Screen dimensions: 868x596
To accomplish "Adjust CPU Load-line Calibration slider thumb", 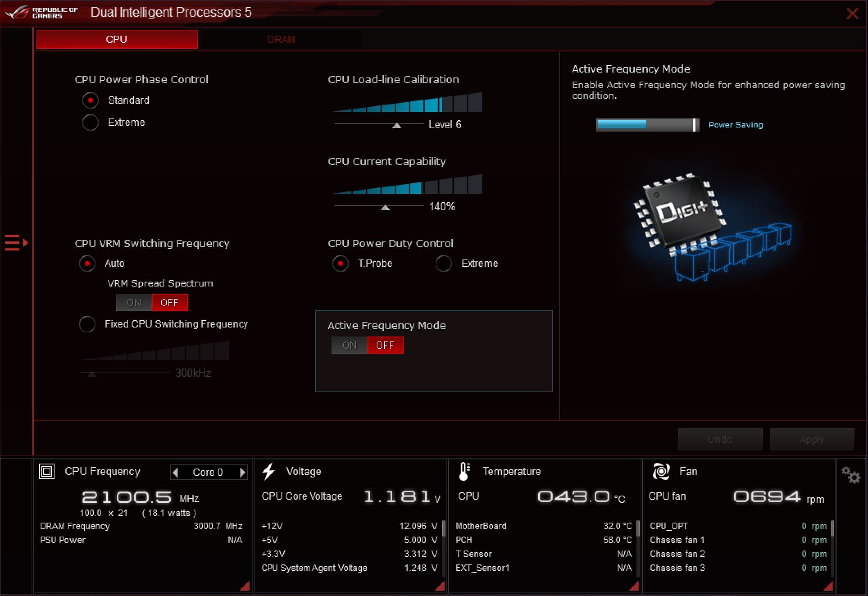I will [397, 126].
